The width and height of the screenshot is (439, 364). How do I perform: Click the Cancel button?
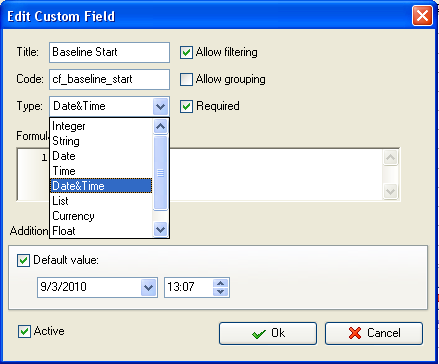click(374, 333)
